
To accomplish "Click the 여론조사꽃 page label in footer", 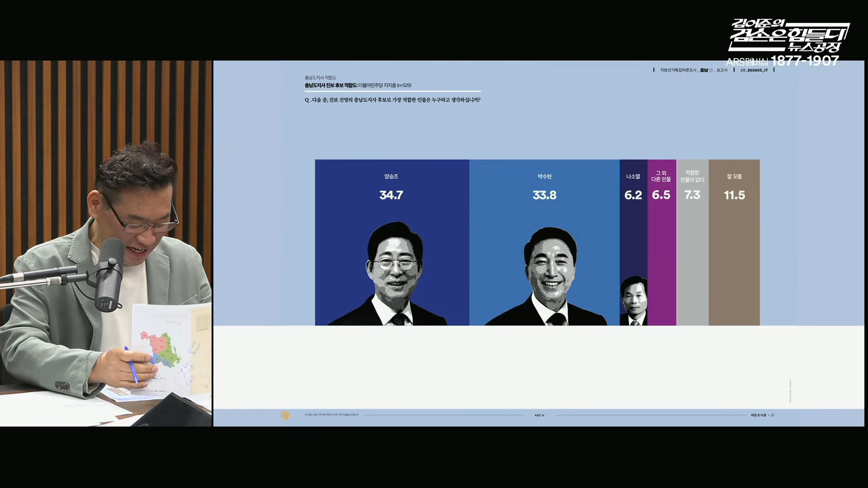I will [759, 415].
